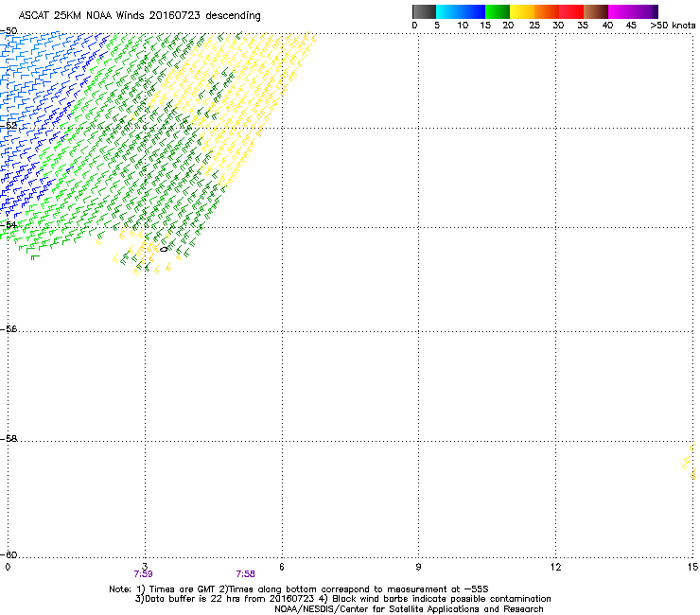Click longitude label 0 on bottom axis

pyautogui.click(x=8, y=567)
